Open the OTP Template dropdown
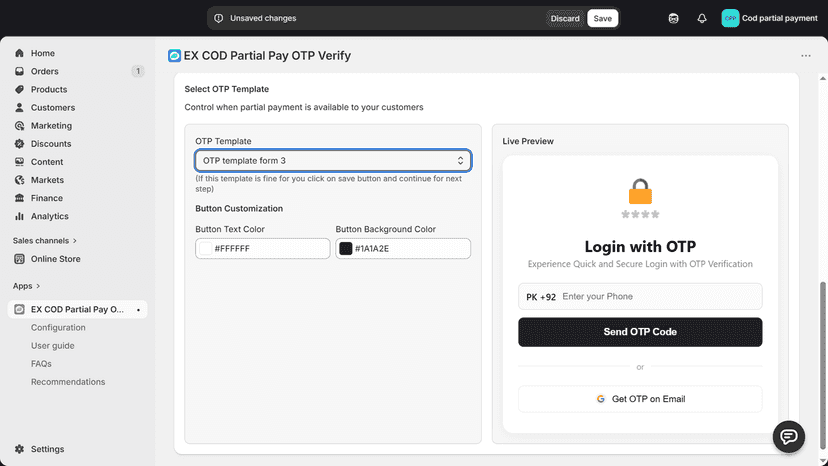Viewport: 828px width, 466px height. [x=333, y=161]
